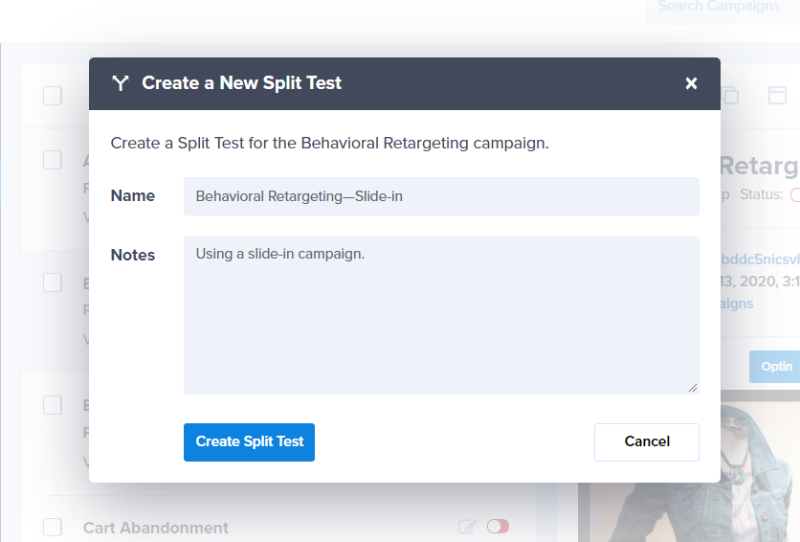Check the first campaign row checkbox

point(53,160)
